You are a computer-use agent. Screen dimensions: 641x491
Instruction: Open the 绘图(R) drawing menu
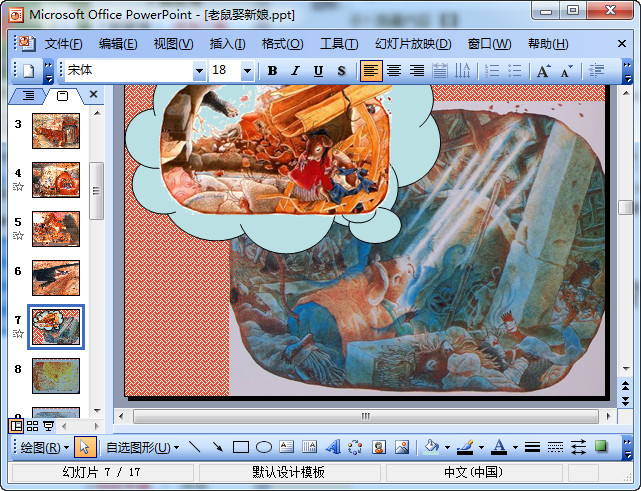44,447
